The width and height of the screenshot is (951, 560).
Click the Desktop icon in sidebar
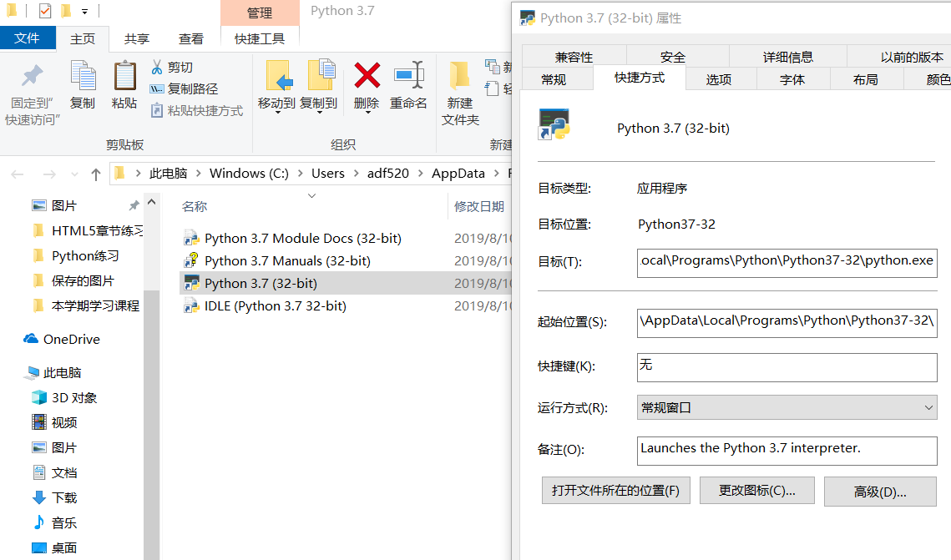point(38,547)
